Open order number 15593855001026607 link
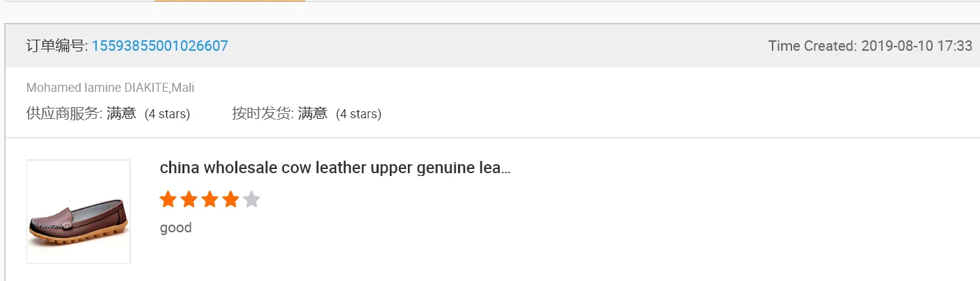980x281 pixels. click(160, 46)
